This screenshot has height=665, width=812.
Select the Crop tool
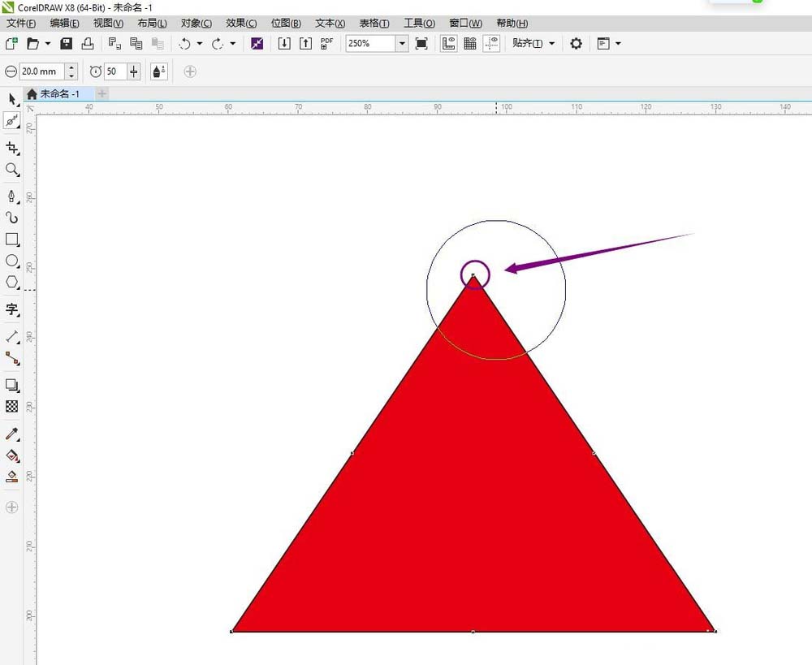[x=12, y=148]
